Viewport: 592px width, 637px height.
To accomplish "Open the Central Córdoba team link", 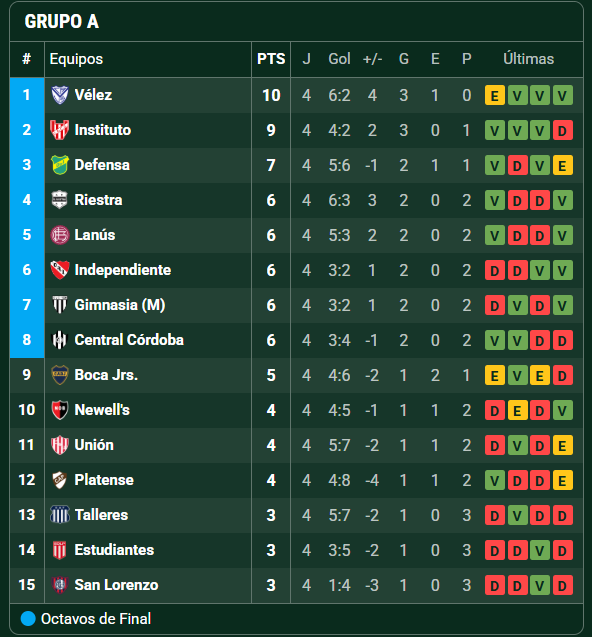I will point(129,340).
